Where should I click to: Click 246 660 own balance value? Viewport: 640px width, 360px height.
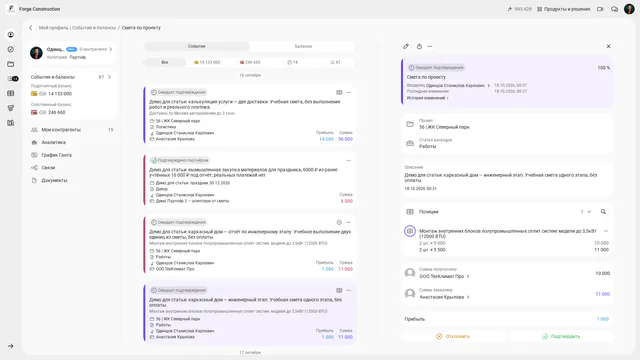click(57, 112)
